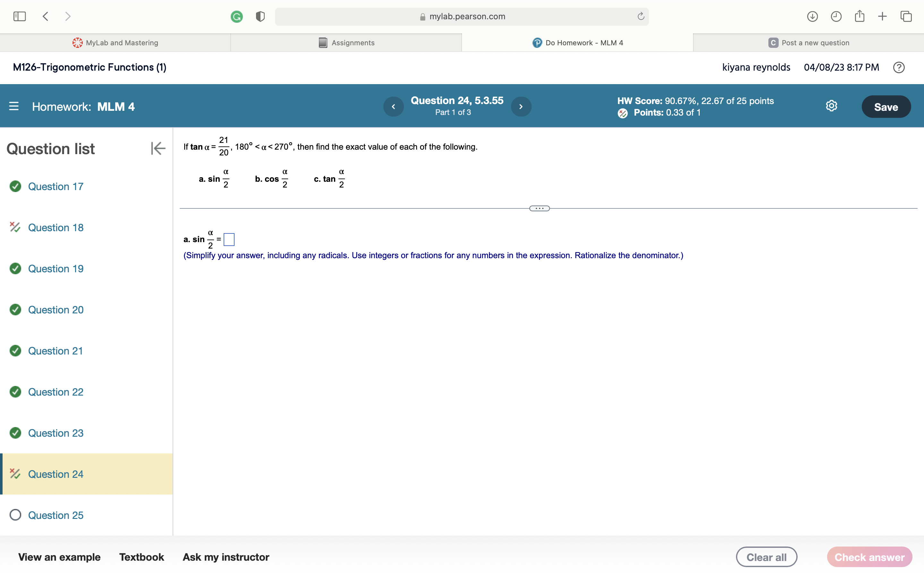The height and width of the screenshot is (578, 924).
Task: Click the partial icon beside Question 18
Action: [x=15, y=227]
